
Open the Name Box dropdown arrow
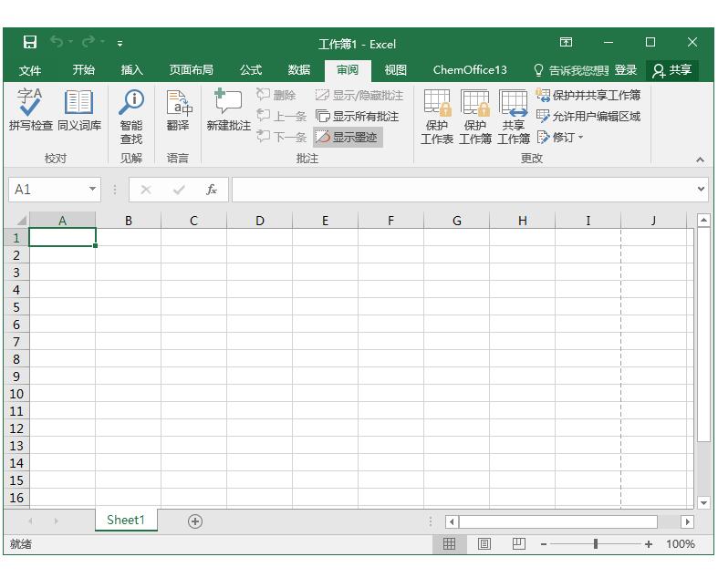(x=92, y=189)
